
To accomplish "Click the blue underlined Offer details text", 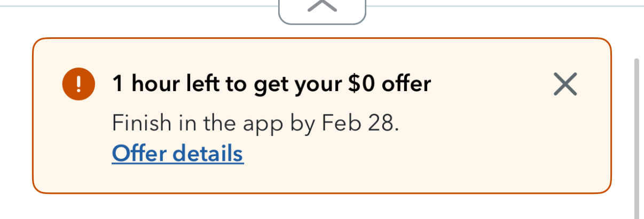I will (178, 153).
